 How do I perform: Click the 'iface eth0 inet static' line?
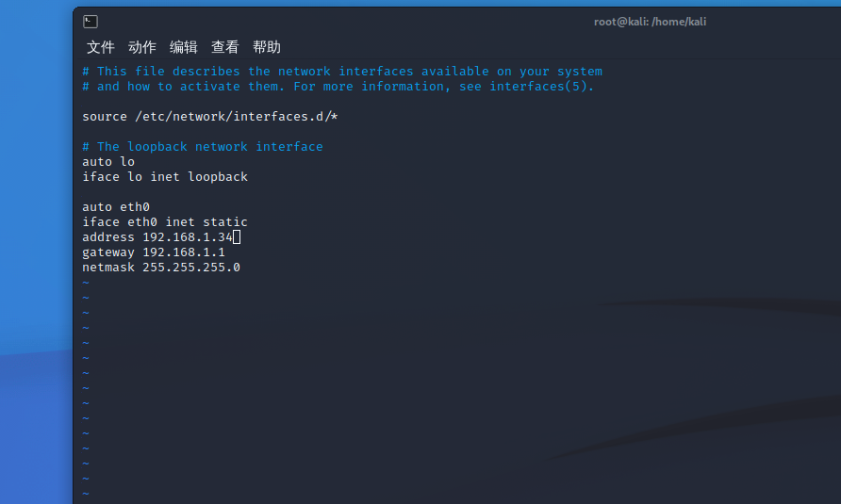click(165, 222)
